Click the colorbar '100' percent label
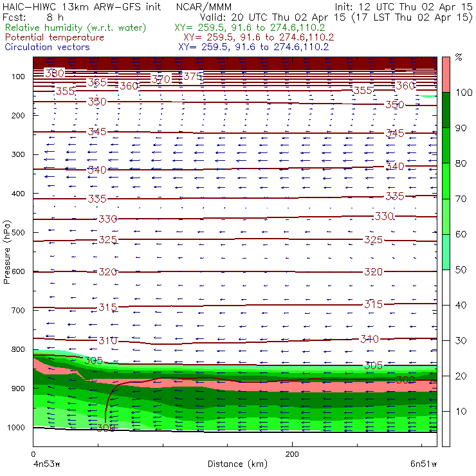The height and width of the screenshot is (476, 476). click(464, 92)
